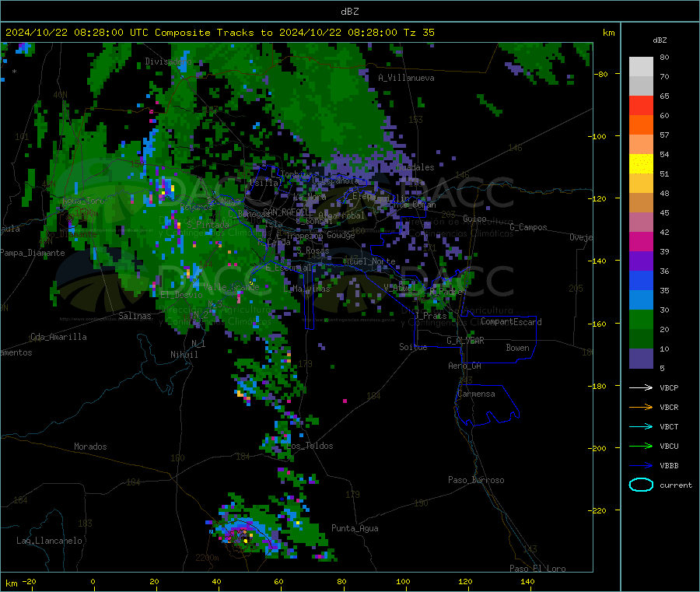Select the orange VBCR arrow legend icon

pos(641,407)
